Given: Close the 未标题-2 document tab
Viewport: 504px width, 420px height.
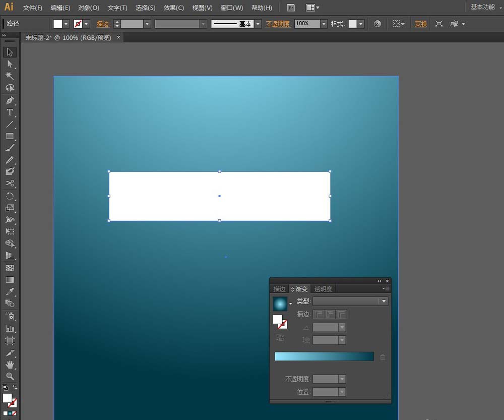Looking at the screenshot, I should click(118, 37).
